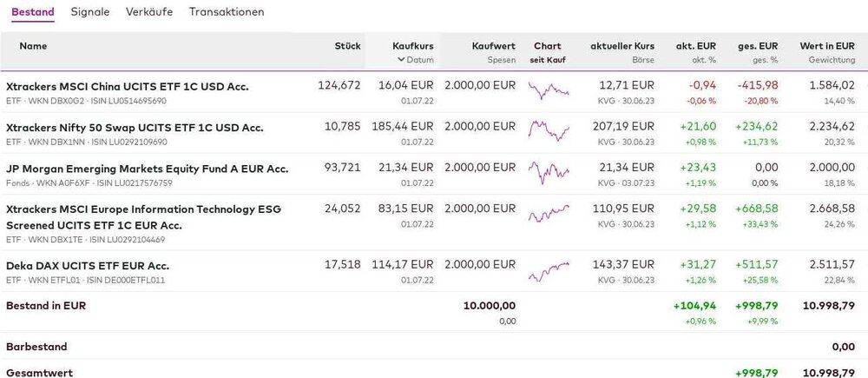Open Xtrackers Nifty 50 Swap ETF link

click(x=135, y=128)
